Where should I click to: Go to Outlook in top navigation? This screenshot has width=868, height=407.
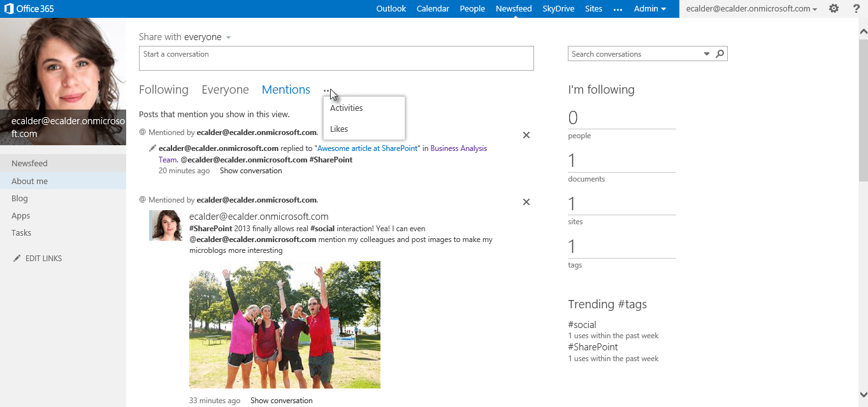391,9
